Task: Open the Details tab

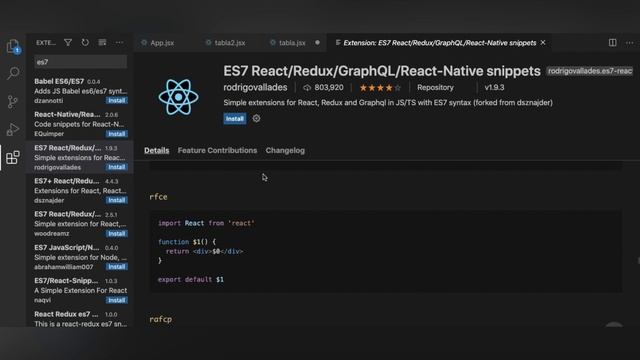Action: [156, 150]
